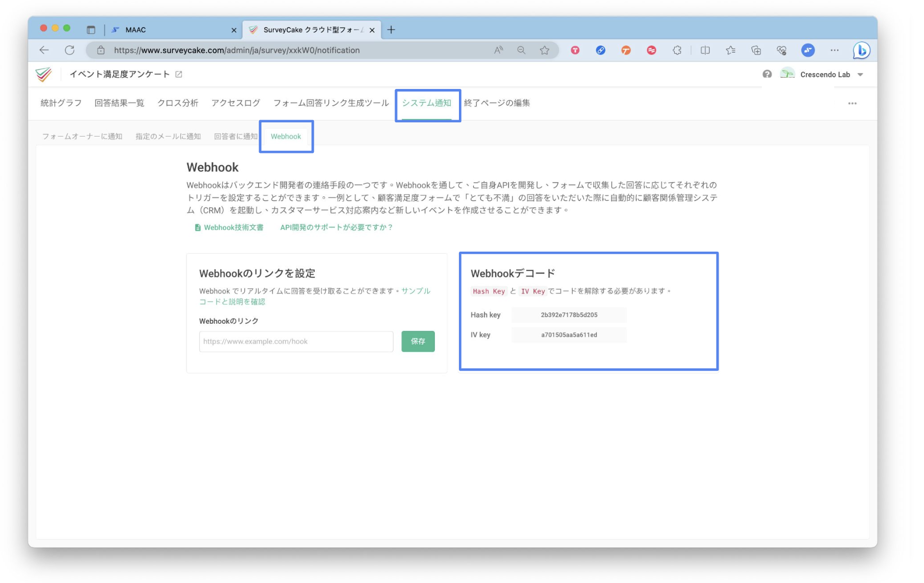The height and width of the screenshot is (583, 924).
Task: Open the Webhook技術文書 link
Action: (229, 228)
